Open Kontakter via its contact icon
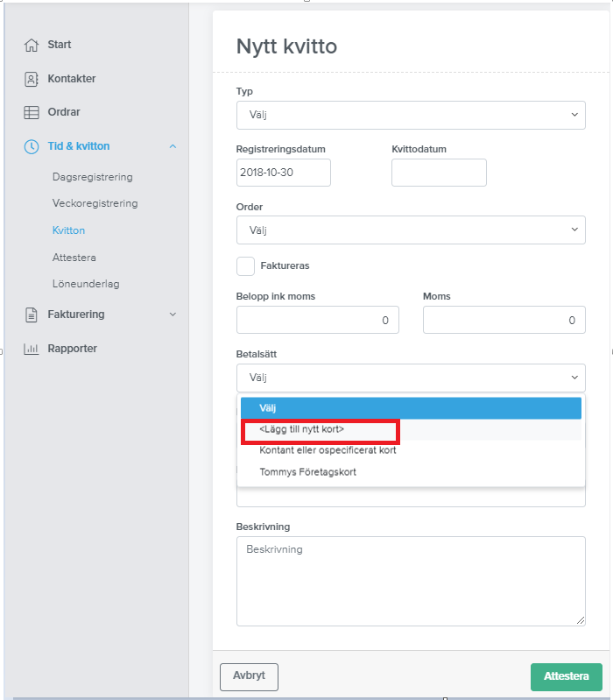The width and height of the screenshot is (613, 700). (x=32, y=79)
